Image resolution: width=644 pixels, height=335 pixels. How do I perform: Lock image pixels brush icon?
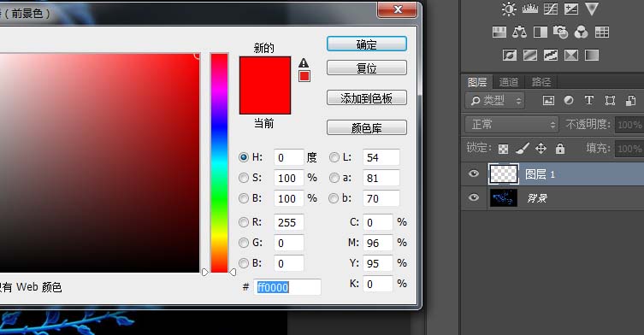(x=522, y=148)
